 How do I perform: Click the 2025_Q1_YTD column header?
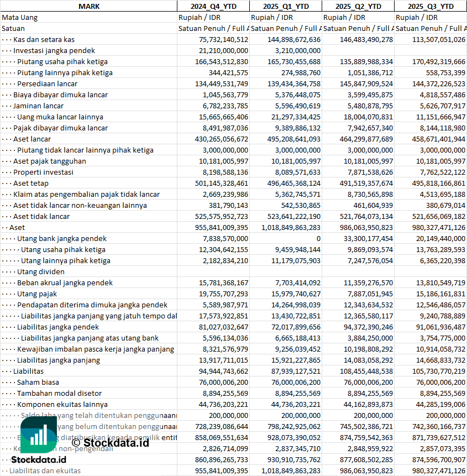286,7
